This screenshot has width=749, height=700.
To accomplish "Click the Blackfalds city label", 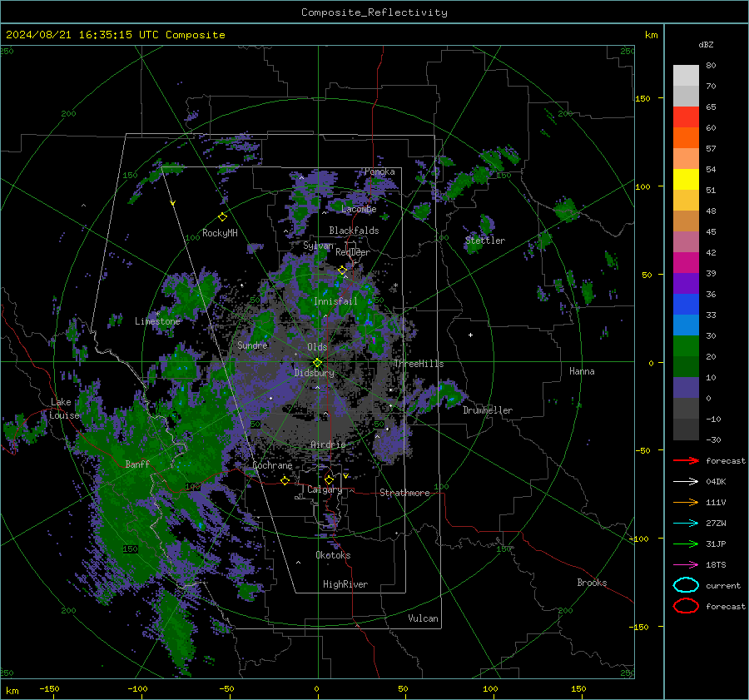I will point(354,231).
